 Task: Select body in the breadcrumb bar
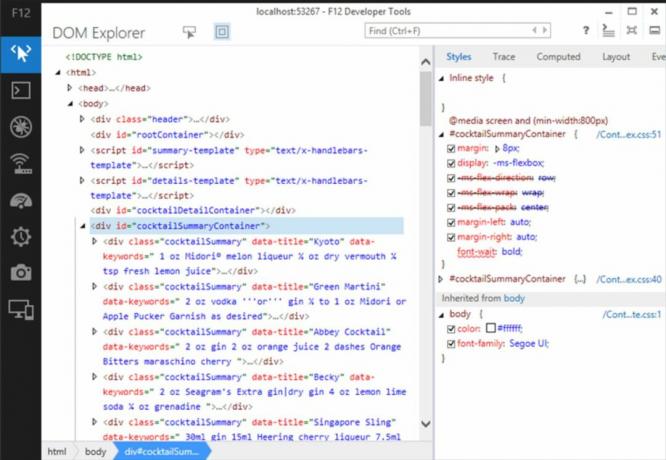point(96,451)
